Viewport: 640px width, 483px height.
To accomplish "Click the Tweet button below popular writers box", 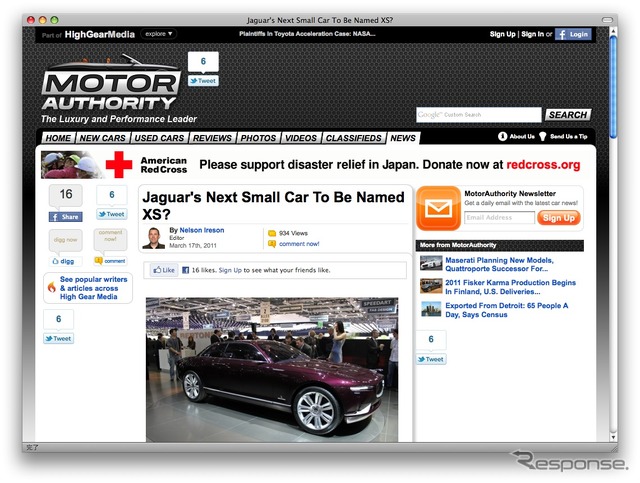I will (59, 338).
